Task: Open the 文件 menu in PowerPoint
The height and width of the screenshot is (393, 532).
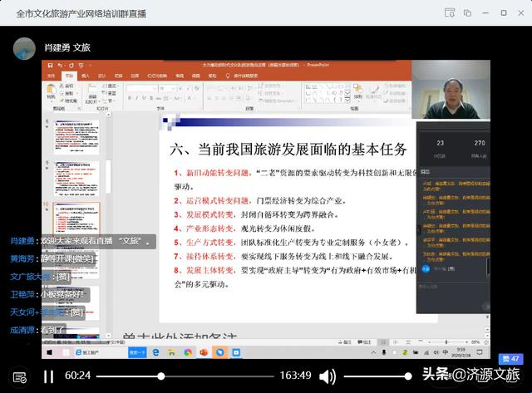Action: 51,76
